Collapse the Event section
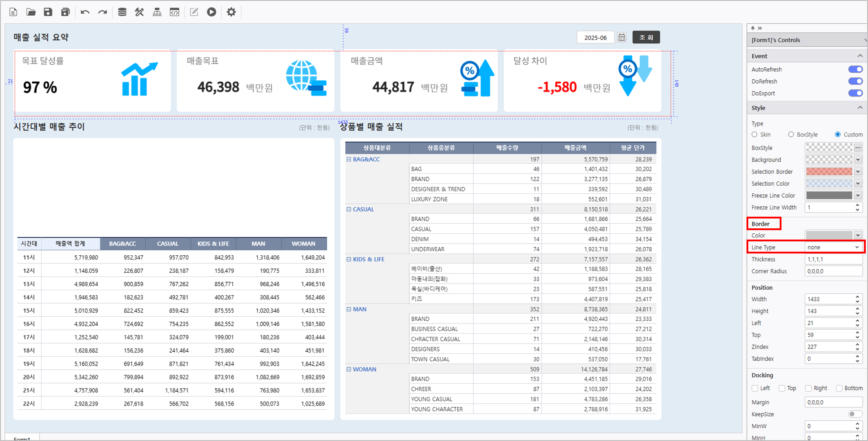The height and width of the screenshot is (441, 868). (x=859, y=56)
